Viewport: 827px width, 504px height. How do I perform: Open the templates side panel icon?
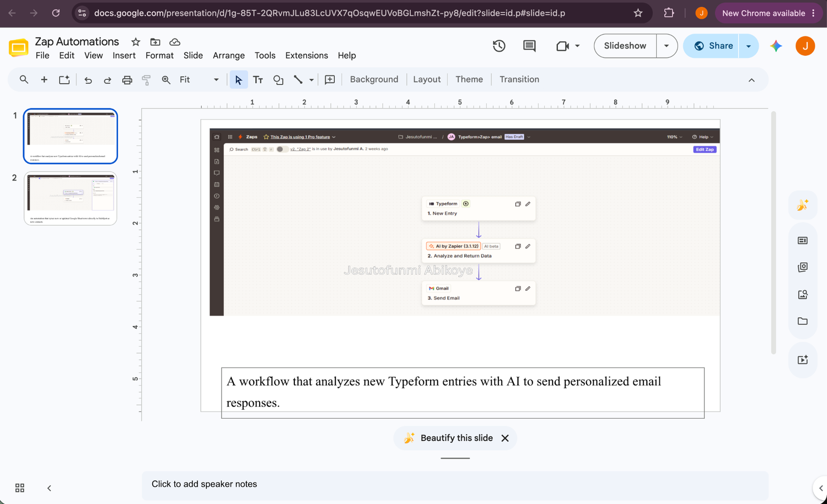[x=803, y=241]
